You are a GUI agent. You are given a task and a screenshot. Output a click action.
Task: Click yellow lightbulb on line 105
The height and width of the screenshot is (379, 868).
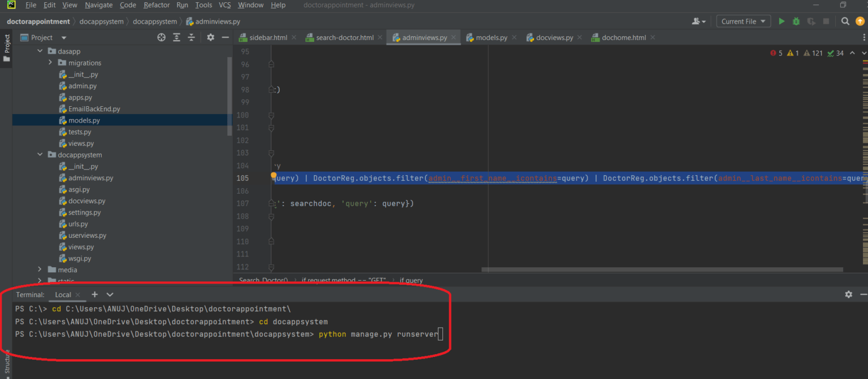coord(274,176)
